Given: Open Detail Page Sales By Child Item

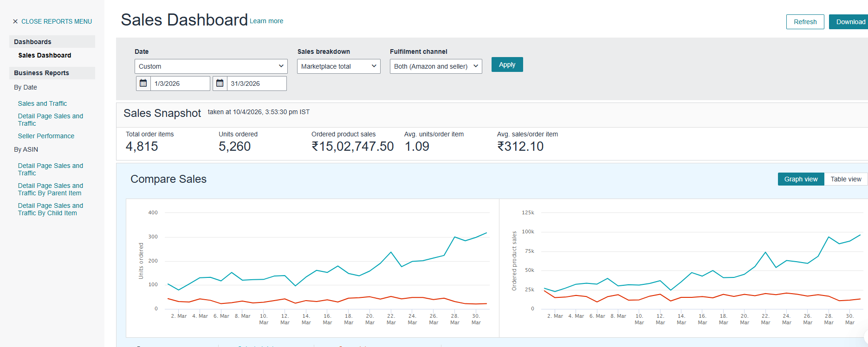Looking at the screenshot, I should click(50, 209).
